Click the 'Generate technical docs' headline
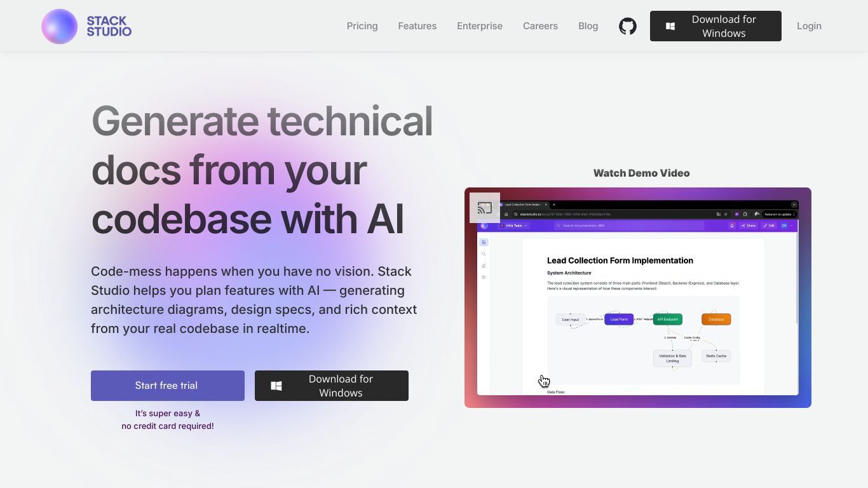This screenshot has width=868, height=488. (262, 170)
